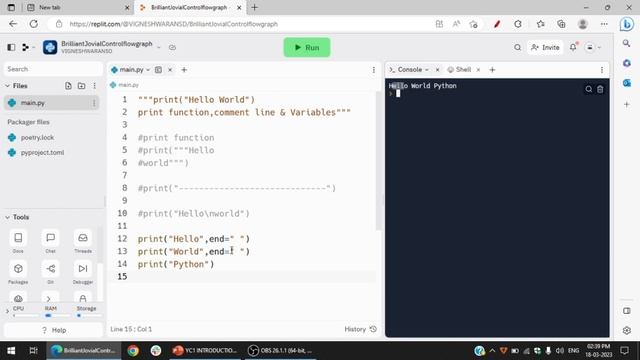The image size is (640, 360).
Task: Close the Shell tab
Action: [478, 70]
